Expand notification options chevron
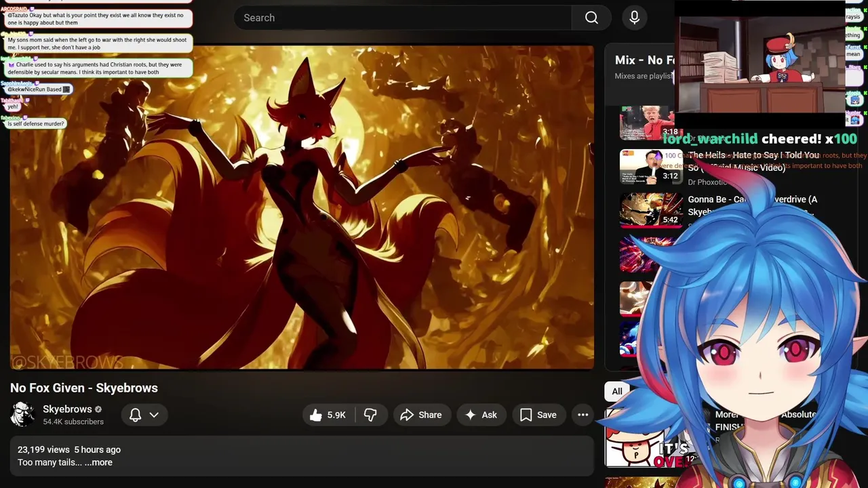Image resolution: width=868 pixels, height=488 pixels. (154, 415)
